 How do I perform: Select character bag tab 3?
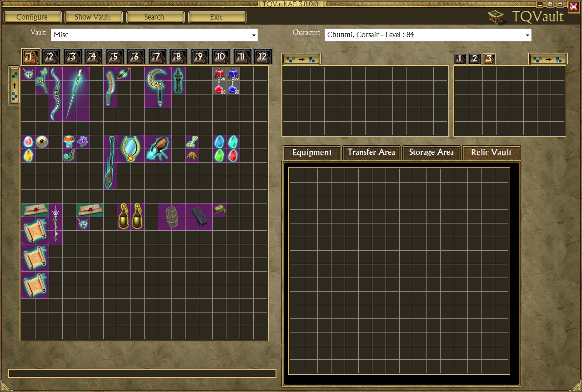(489, 59)
